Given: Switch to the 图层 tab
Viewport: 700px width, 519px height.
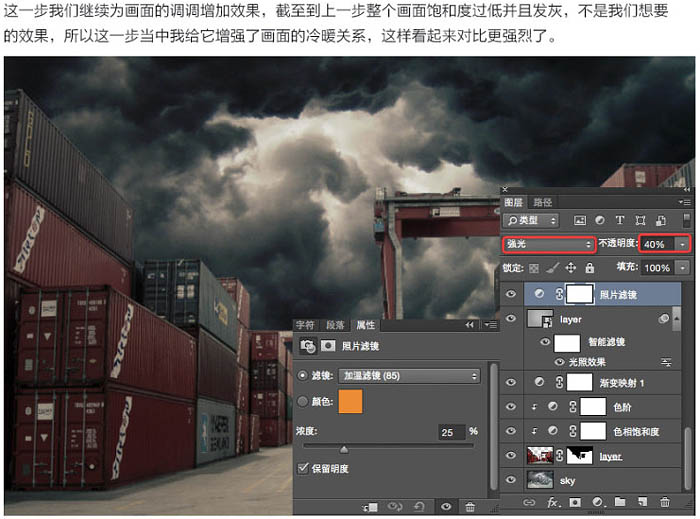Looking at the screenshot, I should click(x=513, y=203).
